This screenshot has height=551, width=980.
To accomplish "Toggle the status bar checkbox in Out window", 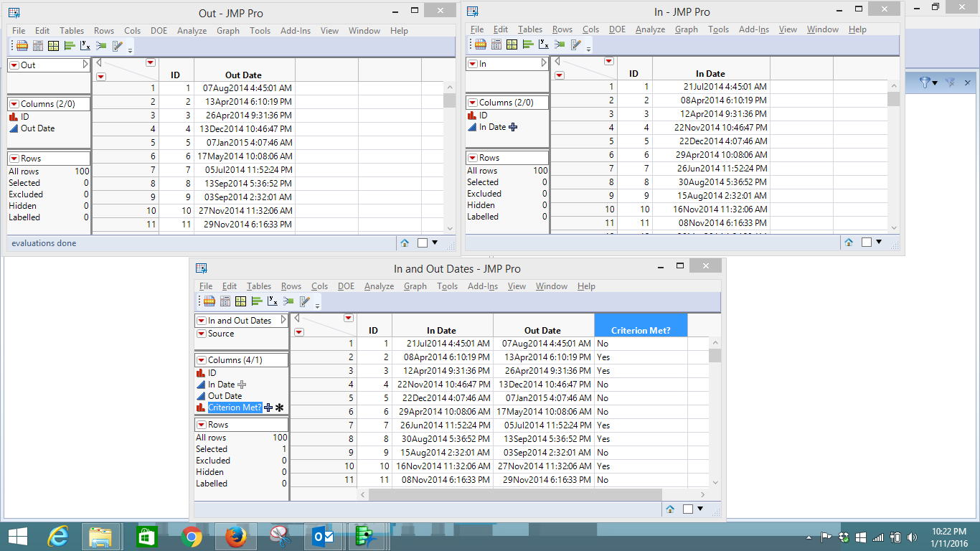I will (423, 243).
